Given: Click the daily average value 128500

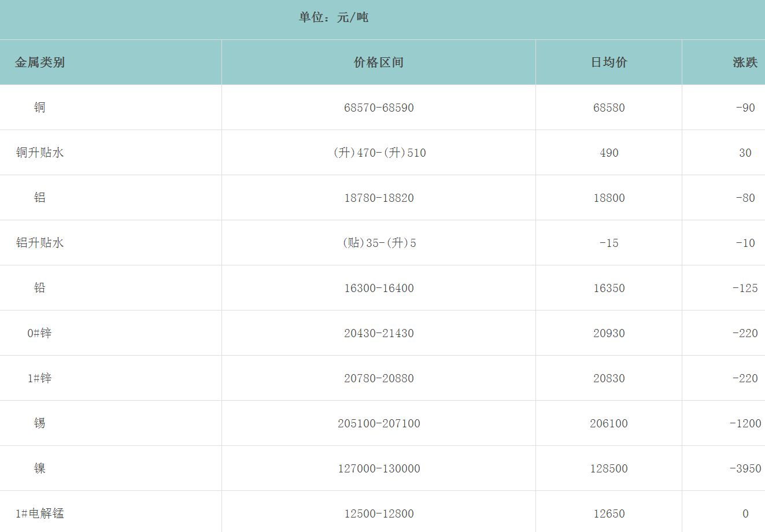Looking at the screenshot, I should click(609, 468).
